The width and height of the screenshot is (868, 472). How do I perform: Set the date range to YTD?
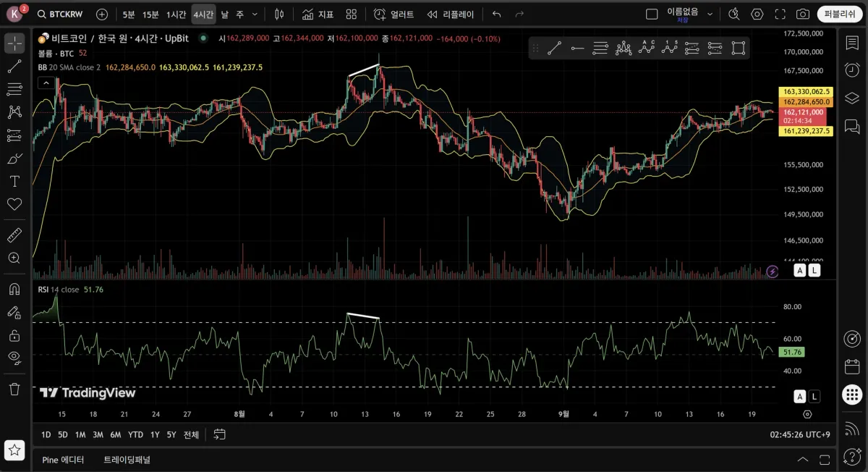135,435
